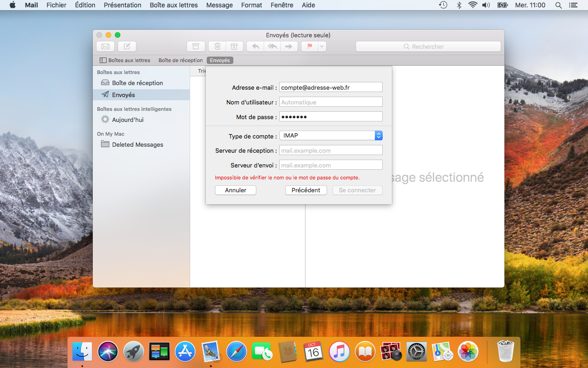This screenshot has width=588, height=368.
Task: Open the Deleted Messages folder
Action: click(x=141, y=144)
